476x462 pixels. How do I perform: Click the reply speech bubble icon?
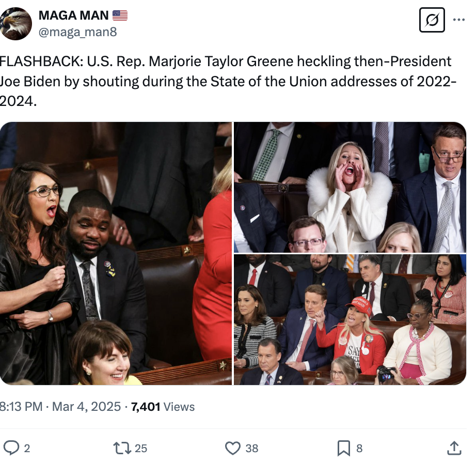click(11, 448)
